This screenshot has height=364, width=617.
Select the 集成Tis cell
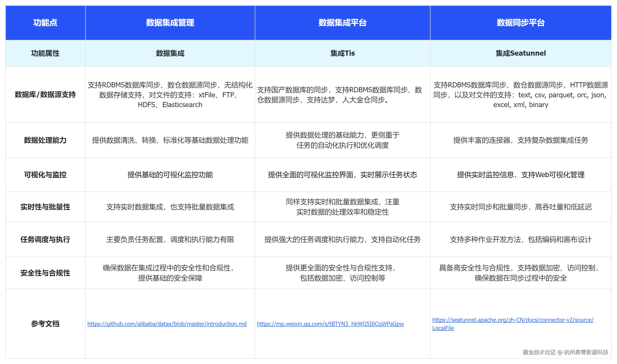[x=342, y=53]
